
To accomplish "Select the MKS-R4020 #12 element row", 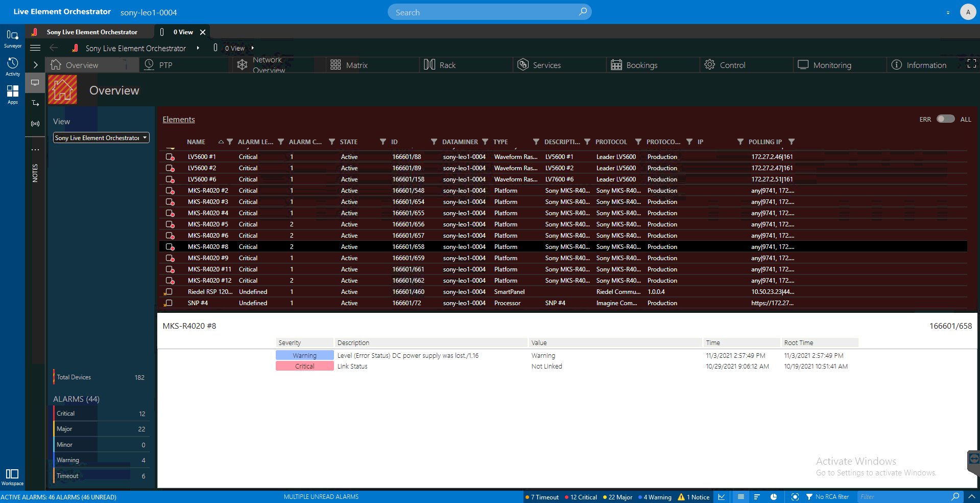I will click(x=563, y=281).
